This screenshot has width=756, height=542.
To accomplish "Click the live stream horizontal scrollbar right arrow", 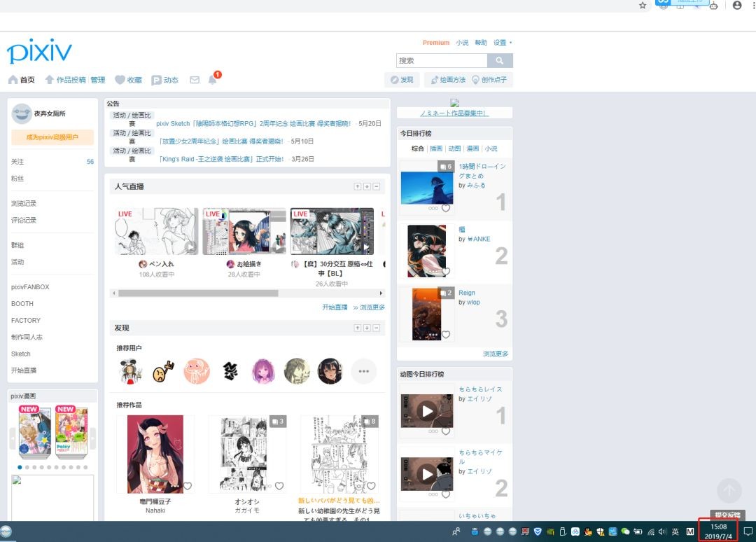I will click(381, 293).
